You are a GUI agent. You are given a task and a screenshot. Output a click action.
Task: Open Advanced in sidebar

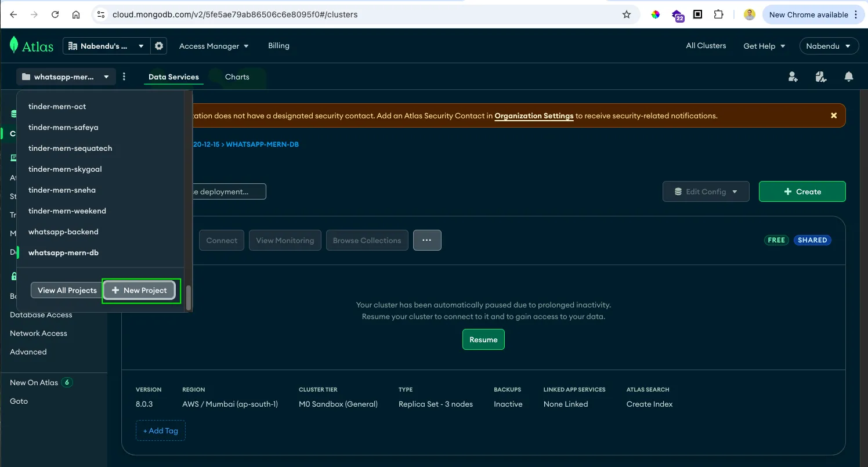pyautogui.click(x=28, y=352)
